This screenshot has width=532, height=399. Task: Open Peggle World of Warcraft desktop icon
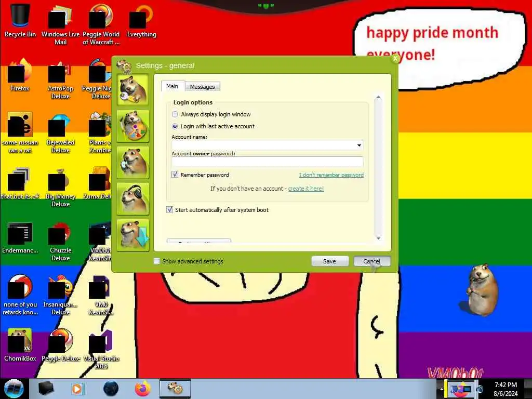pos(101,24)
